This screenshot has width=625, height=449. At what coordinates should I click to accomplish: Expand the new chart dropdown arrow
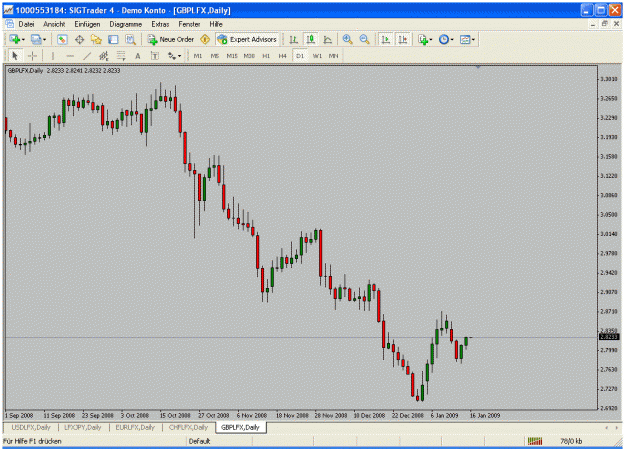coord(23,39)
